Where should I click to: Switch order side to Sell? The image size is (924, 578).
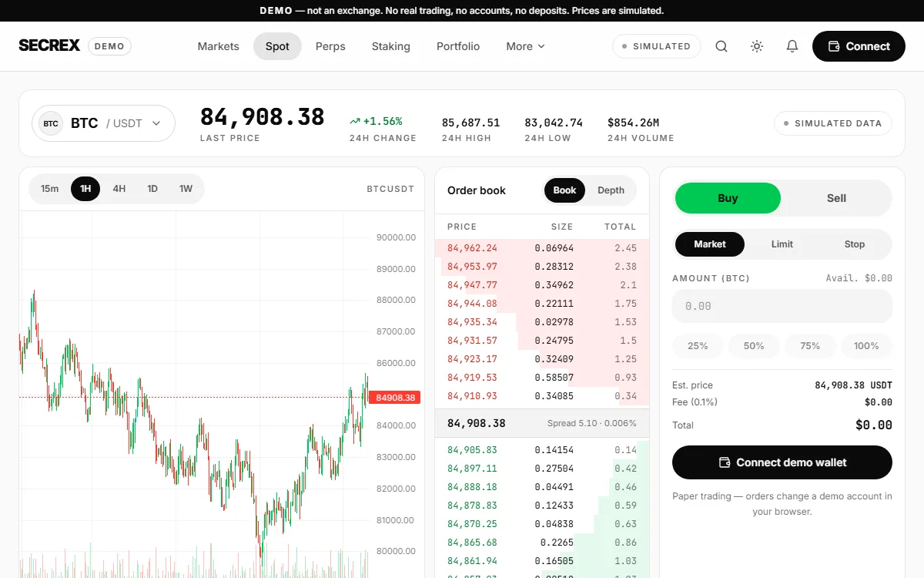tap(836, 198)
